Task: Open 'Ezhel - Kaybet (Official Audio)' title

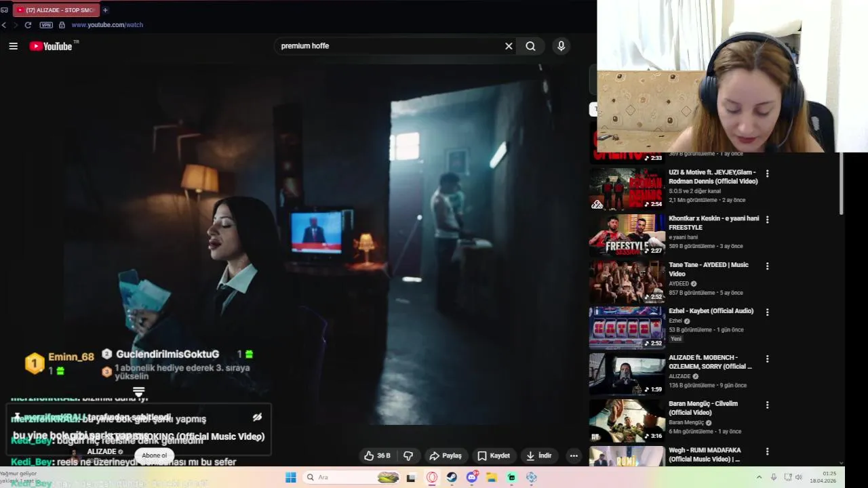Action: coord(711,311)
